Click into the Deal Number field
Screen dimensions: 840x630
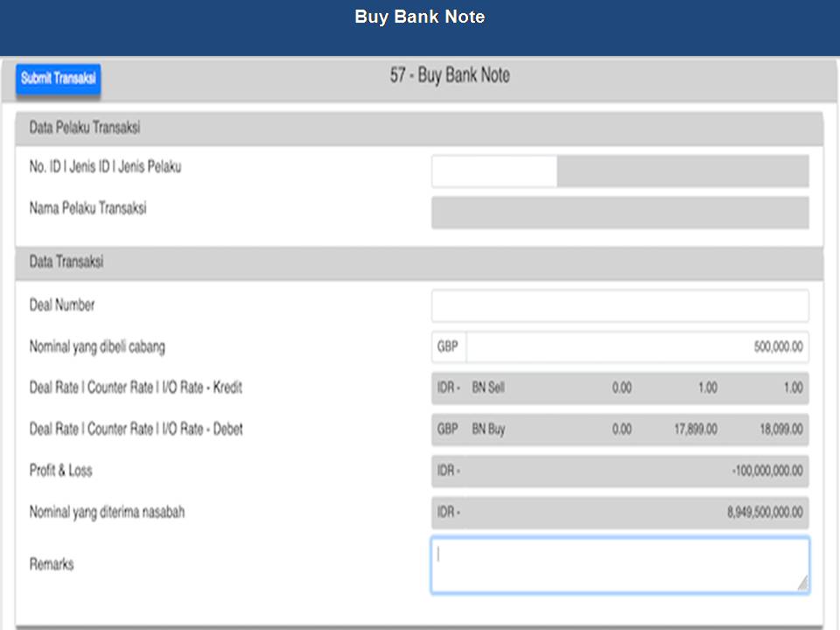coord(619,306)
